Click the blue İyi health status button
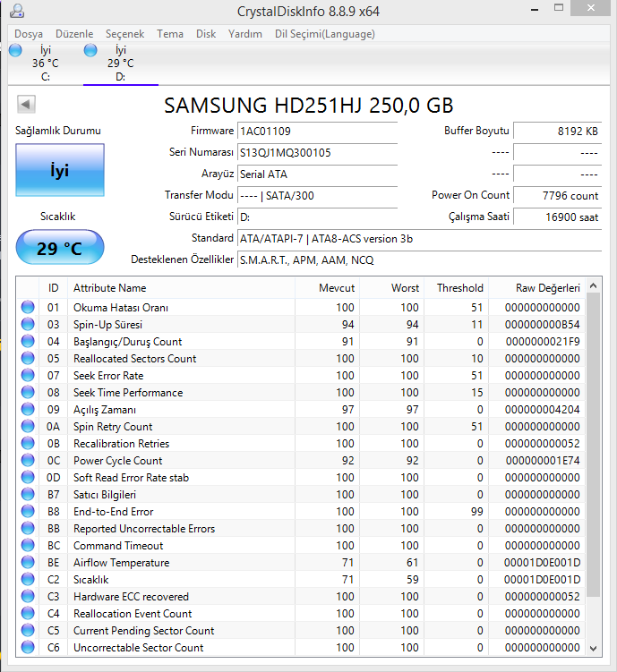The image size is (617, 672). coord(60,170)
